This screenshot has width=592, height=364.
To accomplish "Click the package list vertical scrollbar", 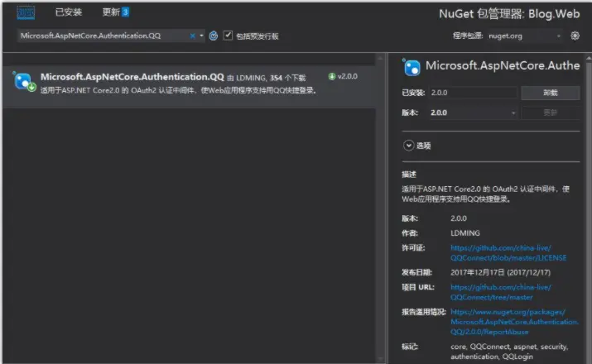I will [x=380, y=208].
